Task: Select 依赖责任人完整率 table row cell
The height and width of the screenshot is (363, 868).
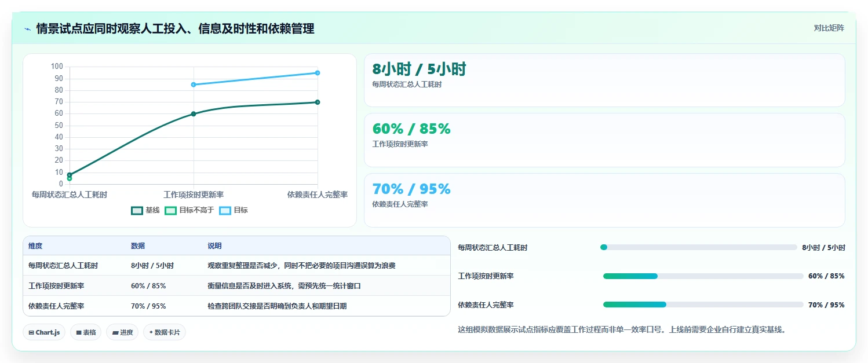Action: pos(56,306)
